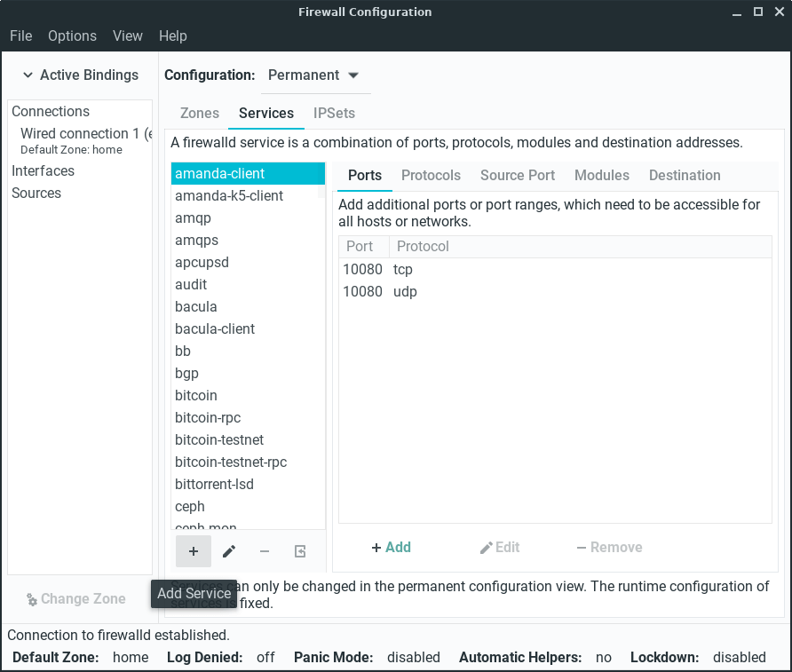Click the Protocol column header

(423, 247)
